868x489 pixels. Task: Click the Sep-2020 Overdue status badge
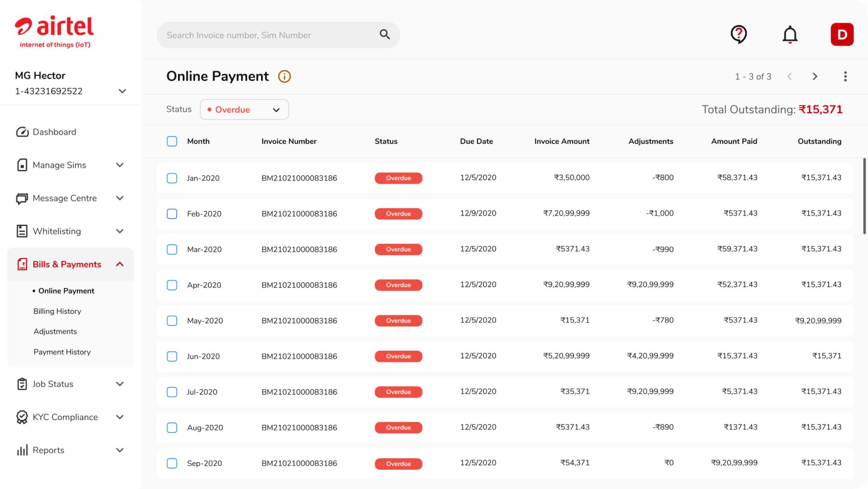click(398, 464)
